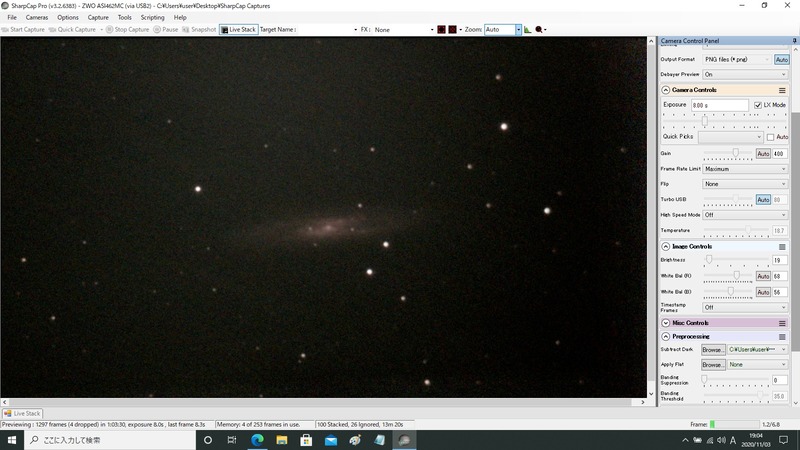Open the Mail app from the taskbar
800x450 pixels.
tap(331, 440)
